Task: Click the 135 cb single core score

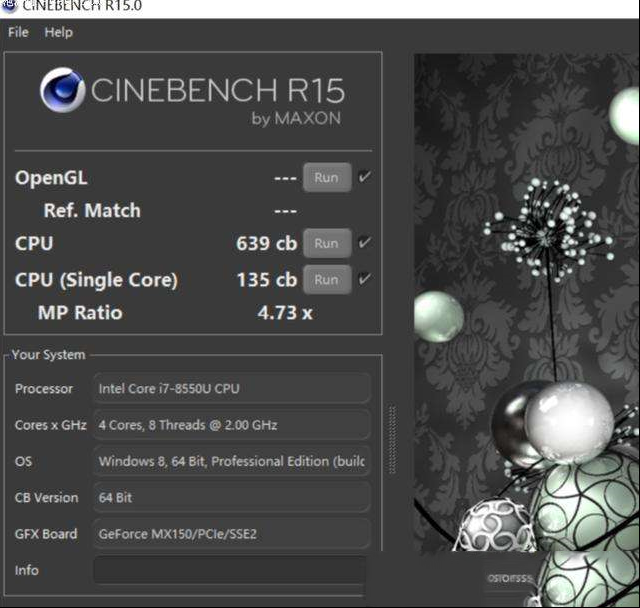Action: click(x=267, y=280)
